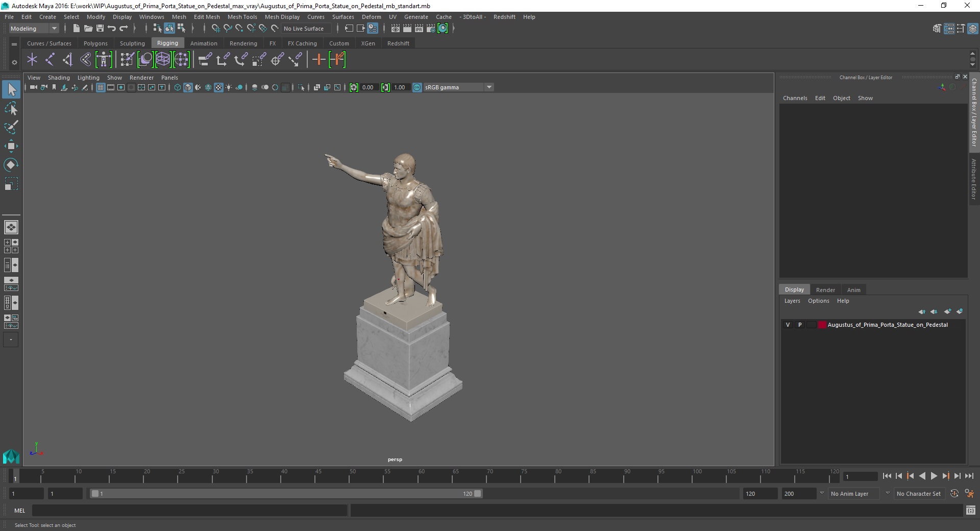Open a scene file icon
Viewport: 980px width, 531px height.
tap(88, 29)
